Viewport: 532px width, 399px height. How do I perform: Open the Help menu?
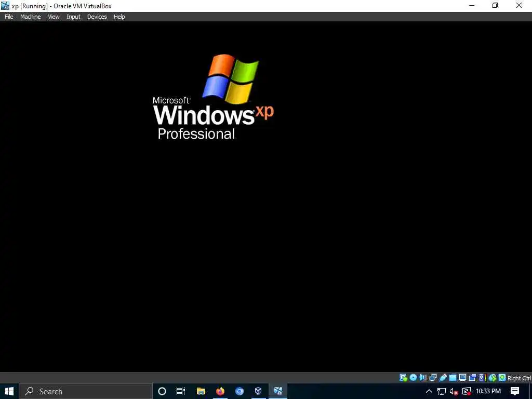(x=119, y=17)
